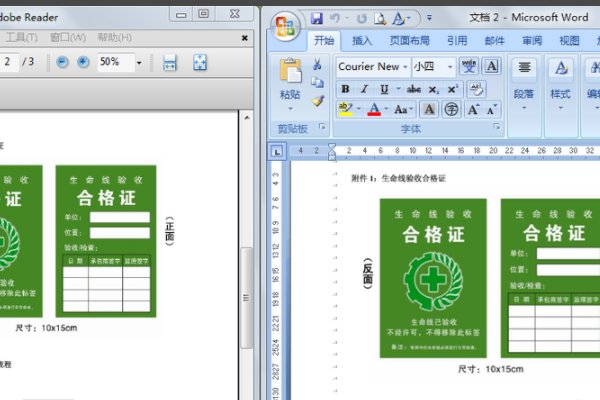Click the Office button in Word
The image size is (600, 400).
pos(285,27)
